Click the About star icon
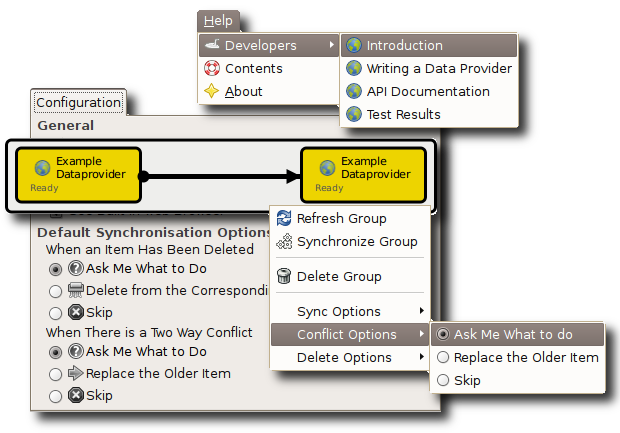 [212, 91]
